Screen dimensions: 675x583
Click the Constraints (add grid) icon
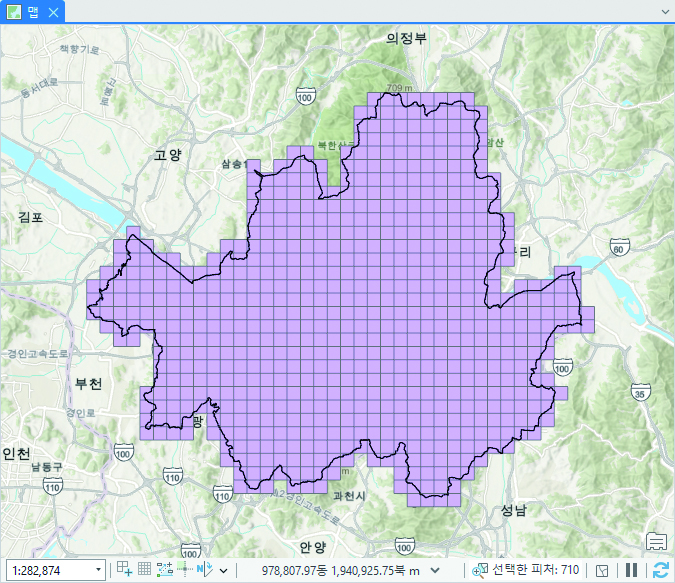click(125, 570)
